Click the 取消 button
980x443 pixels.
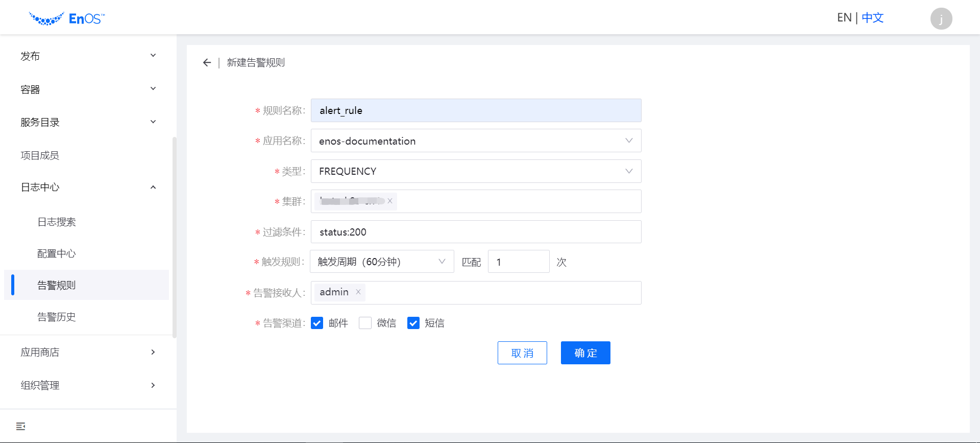pos(522,353)
